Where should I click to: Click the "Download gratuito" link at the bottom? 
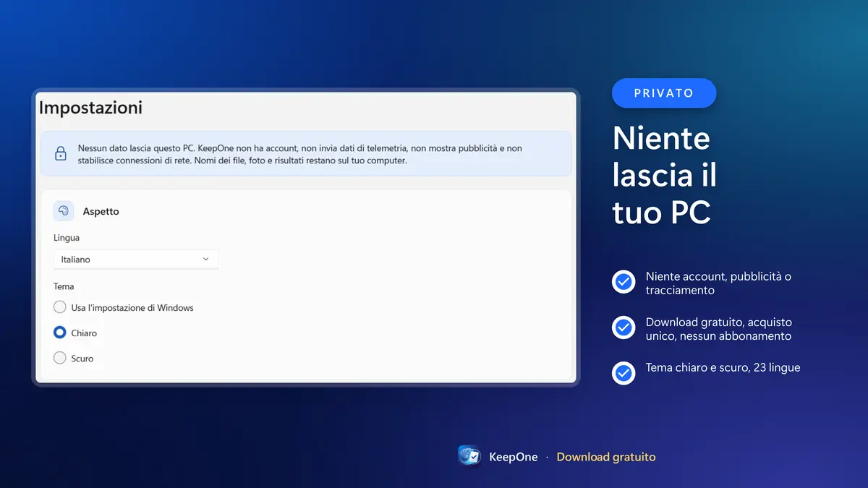pyautogui.click(x=606, y=457)
